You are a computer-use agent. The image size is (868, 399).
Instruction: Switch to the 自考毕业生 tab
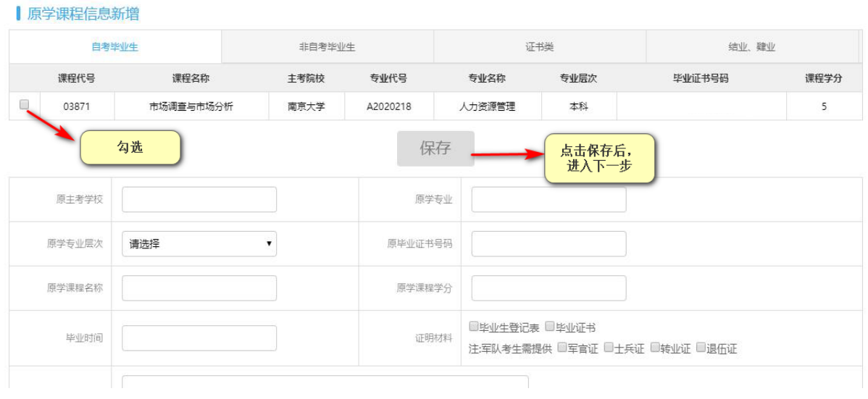click(114, 47)
